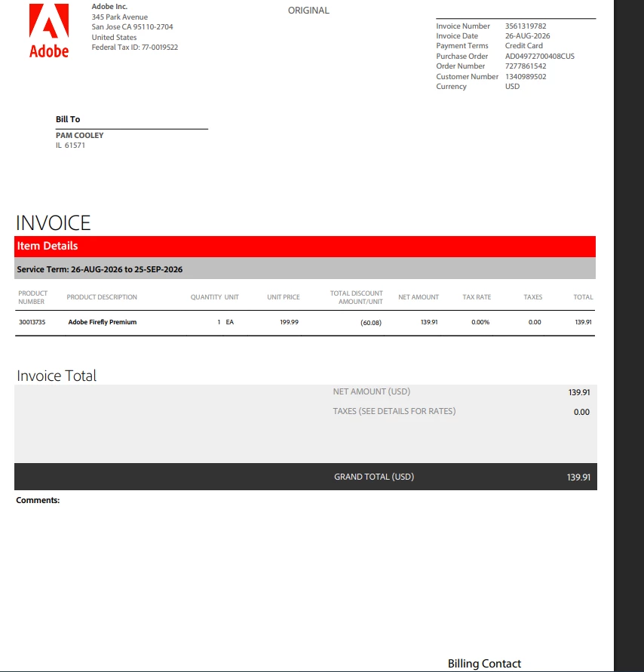Select the 0.00% tax rate cell
The height and width of the screenshot is (672, 644).
pos(480,322)
